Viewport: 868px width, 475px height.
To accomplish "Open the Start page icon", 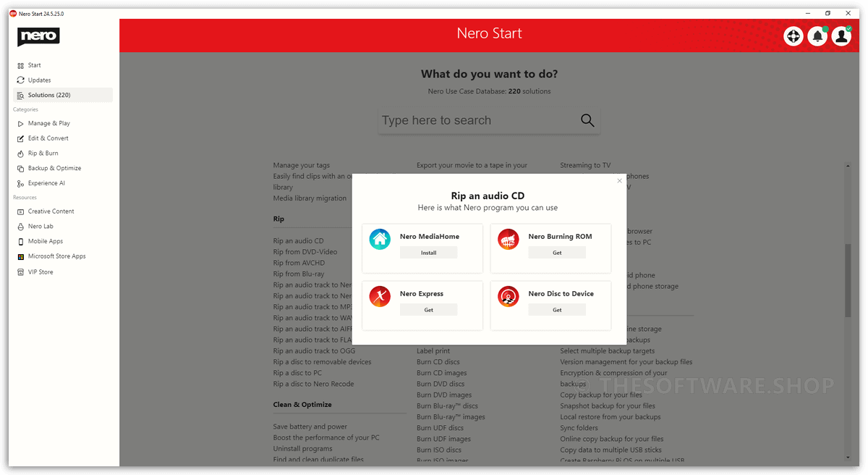I will pyautogui.click(x=21, y=65).
